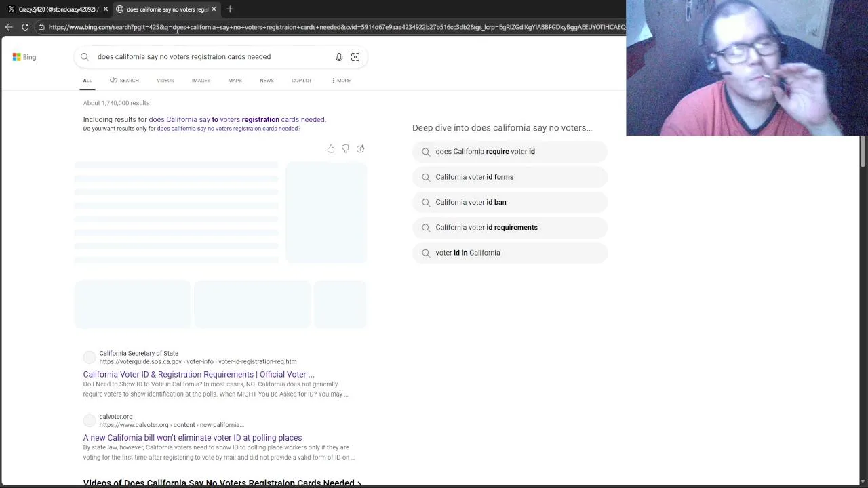
Task: Switch to the SEARCH tab
Action: [124, 80]
